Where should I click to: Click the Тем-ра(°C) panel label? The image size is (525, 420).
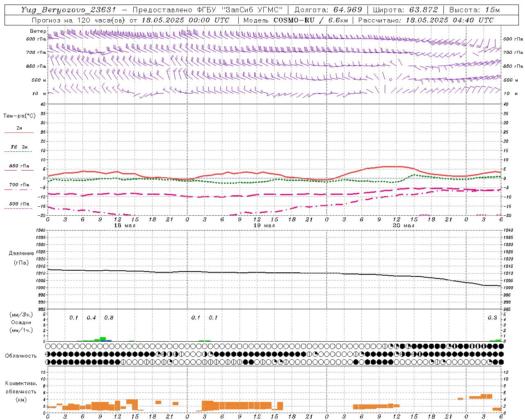[x=19, y=116]
